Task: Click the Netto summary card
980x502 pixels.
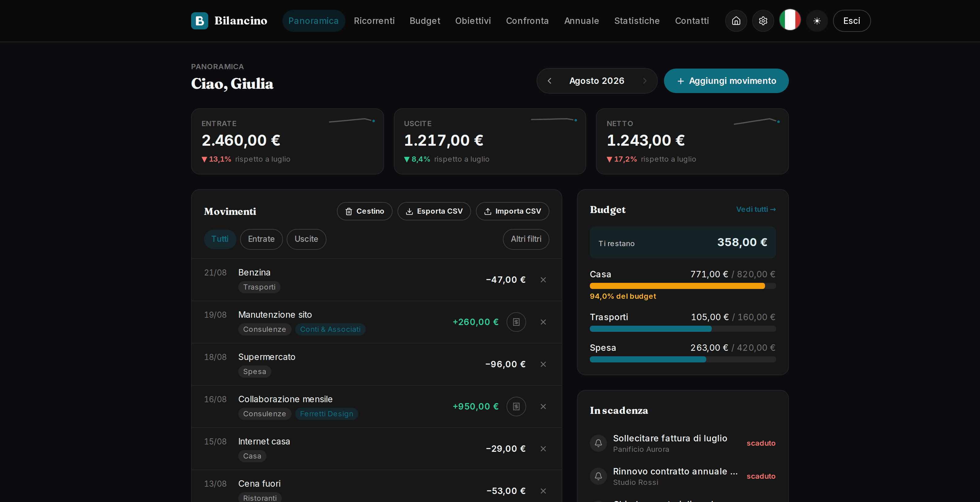Action: [692, 141]
